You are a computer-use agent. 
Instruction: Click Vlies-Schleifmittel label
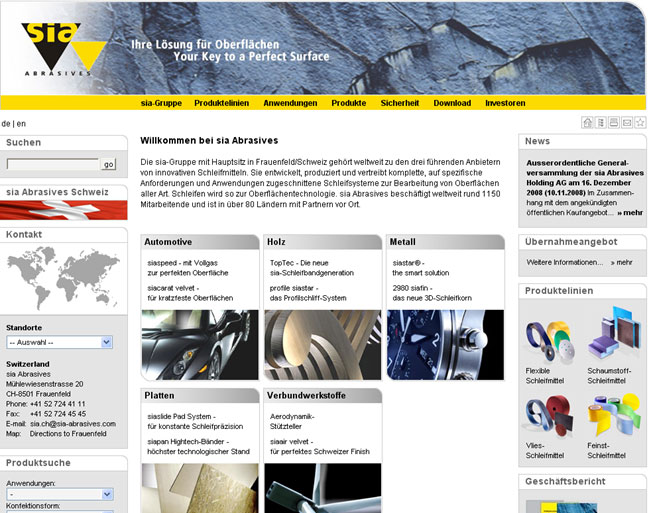pos(545,450)
